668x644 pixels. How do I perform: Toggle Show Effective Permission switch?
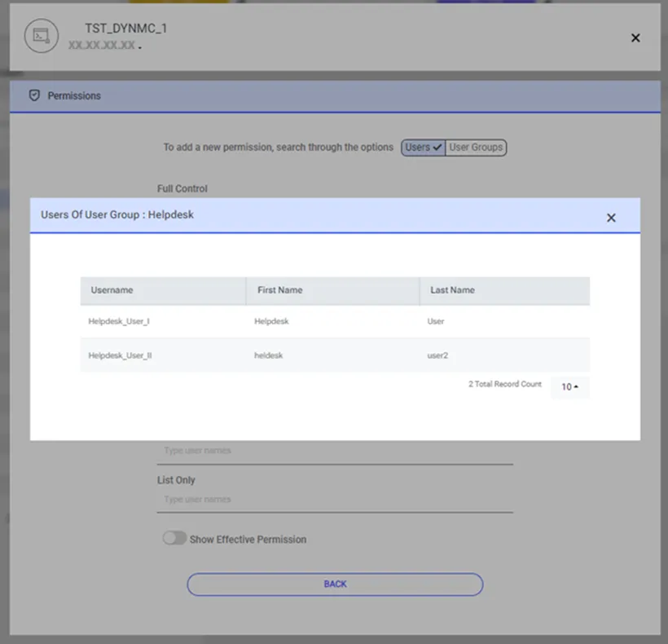(174, 538)
